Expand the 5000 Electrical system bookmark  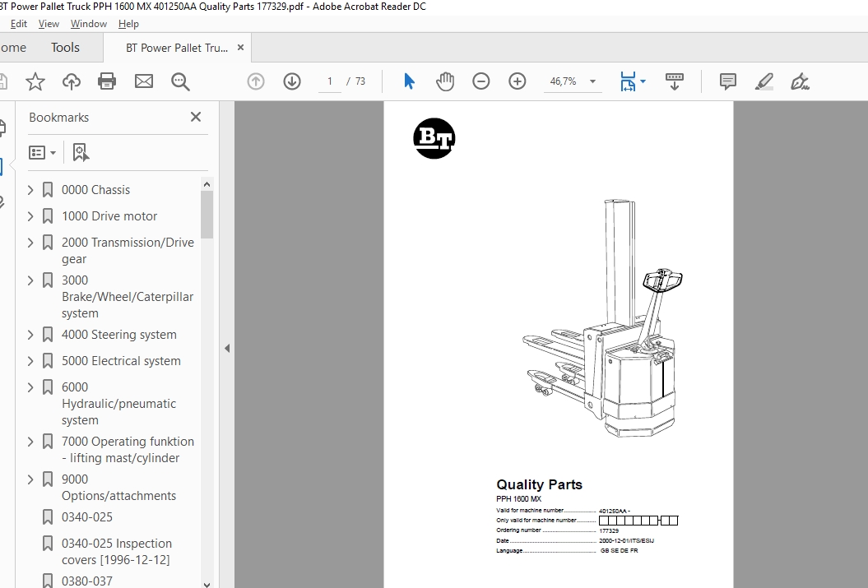(30, 361)
